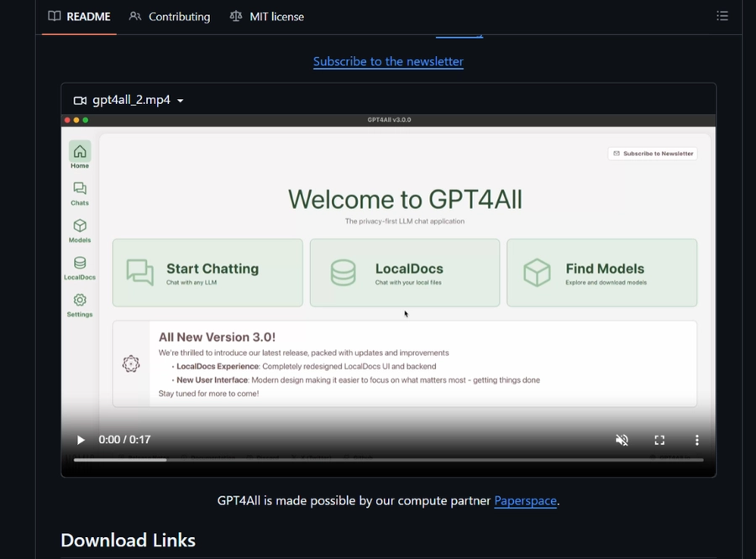Click 'The privacy-first LLM chat application' subtitle
Image resolution: width=756 pixels, height=559 pixels.
pos(405,222)
